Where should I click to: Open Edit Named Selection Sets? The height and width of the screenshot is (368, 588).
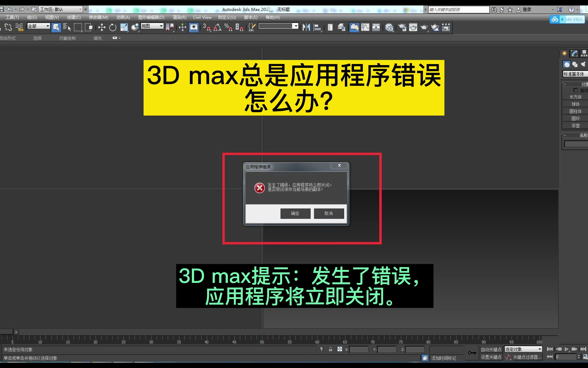tap(252, 27)
